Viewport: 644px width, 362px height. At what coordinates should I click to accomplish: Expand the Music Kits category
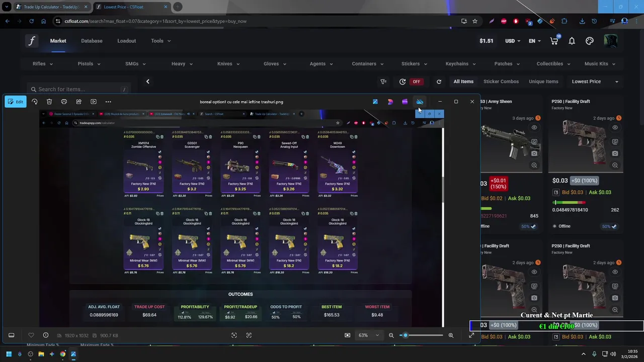pos(600,64)
